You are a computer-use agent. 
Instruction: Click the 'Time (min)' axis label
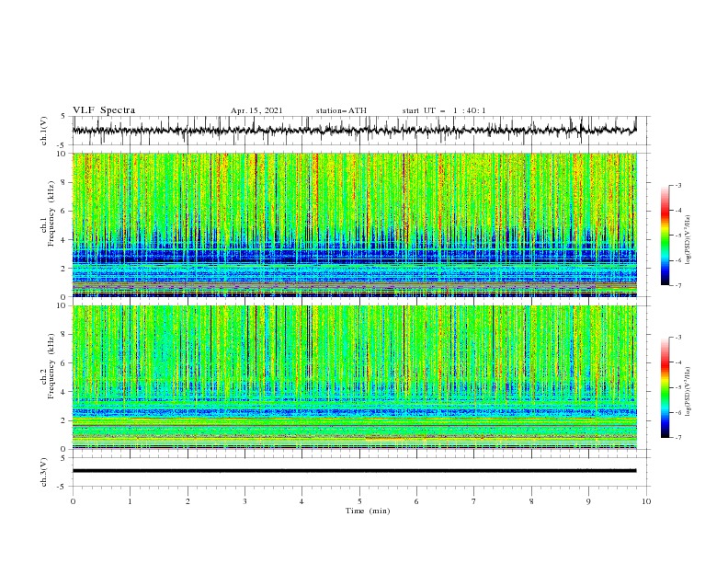tap(368, 511)
